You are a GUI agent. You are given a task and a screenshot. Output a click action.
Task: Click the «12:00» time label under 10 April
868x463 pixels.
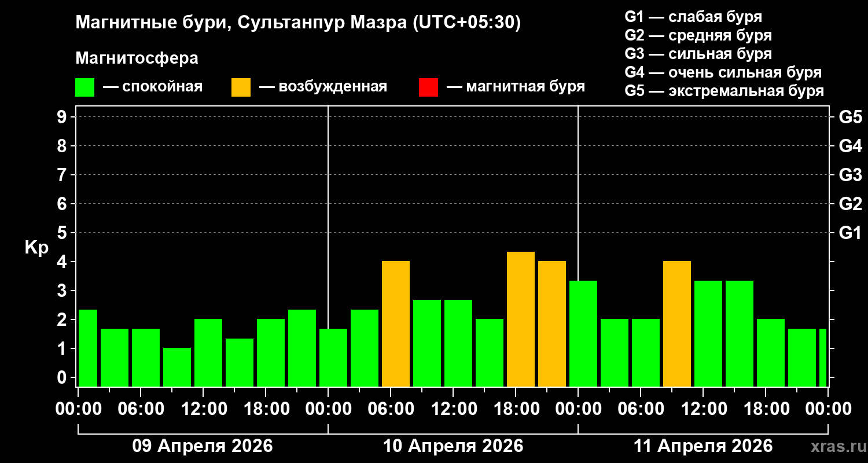[453, 409]
